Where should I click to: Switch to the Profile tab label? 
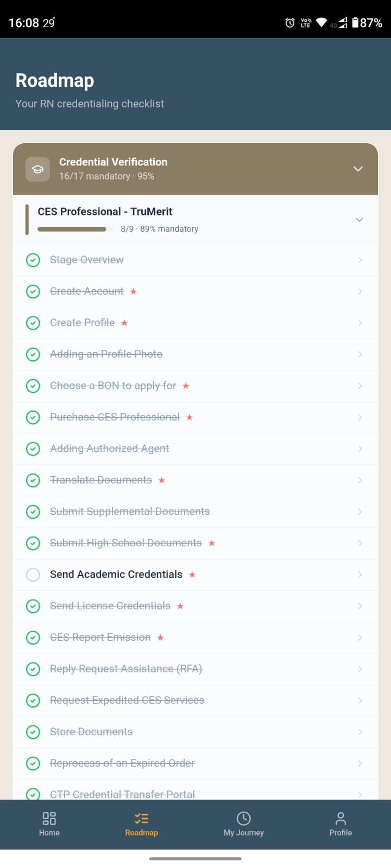point(340,833)
